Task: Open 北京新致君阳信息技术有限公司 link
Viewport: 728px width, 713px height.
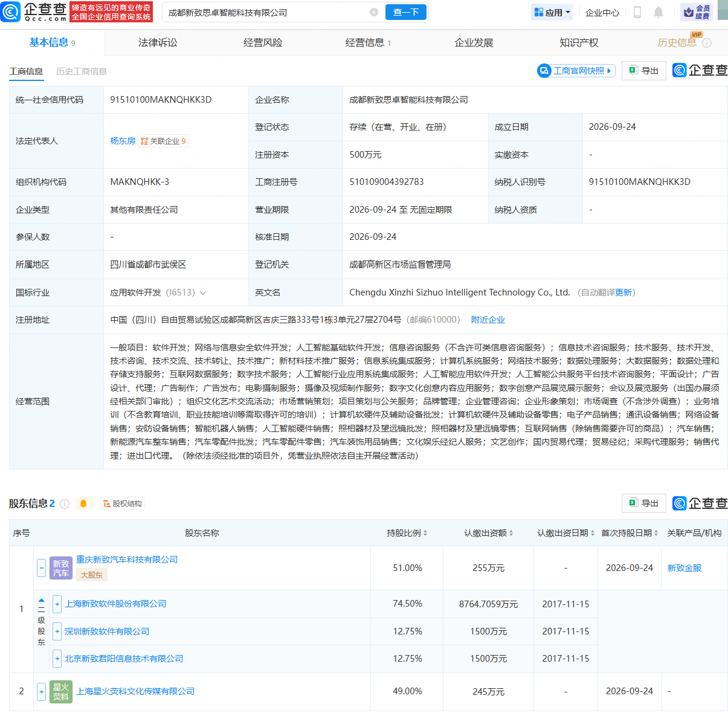Action: tap(124, 659)
